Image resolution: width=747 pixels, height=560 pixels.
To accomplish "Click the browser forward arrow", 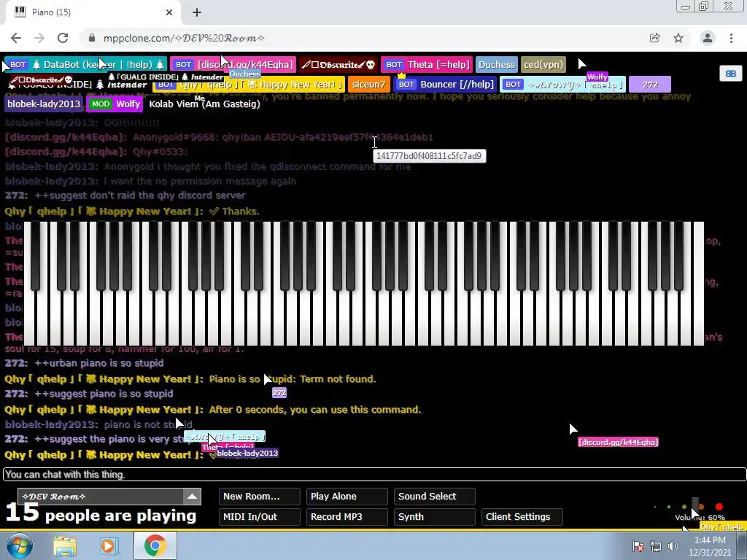I will point(39,38).
